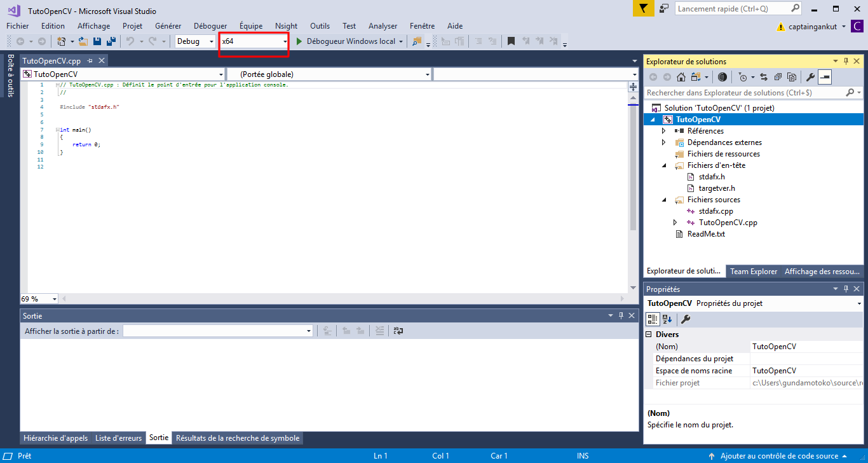The image size is (868, 463).
Task: Open the Debug configuration dropdown
Action: coord(195,41)
